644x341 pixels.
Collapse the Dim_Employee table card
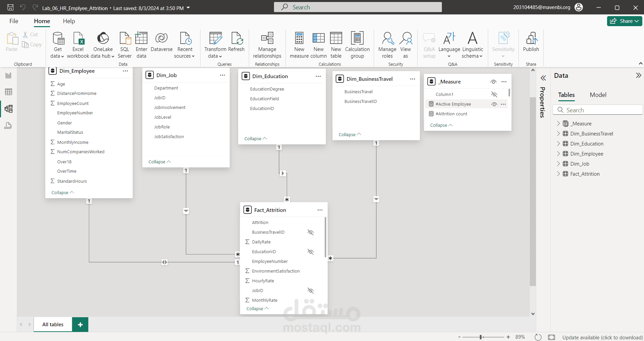pos(63,192)
